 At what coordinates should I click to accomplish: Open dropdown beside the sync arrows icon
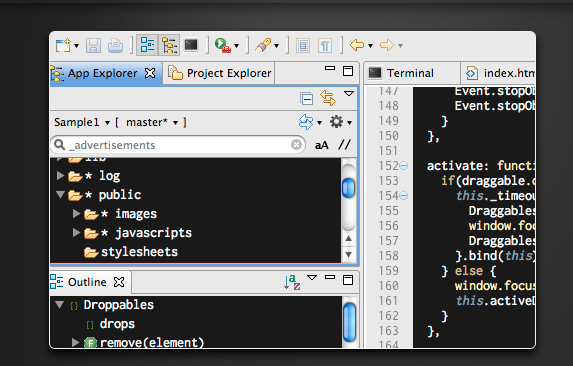coord(319,123)
